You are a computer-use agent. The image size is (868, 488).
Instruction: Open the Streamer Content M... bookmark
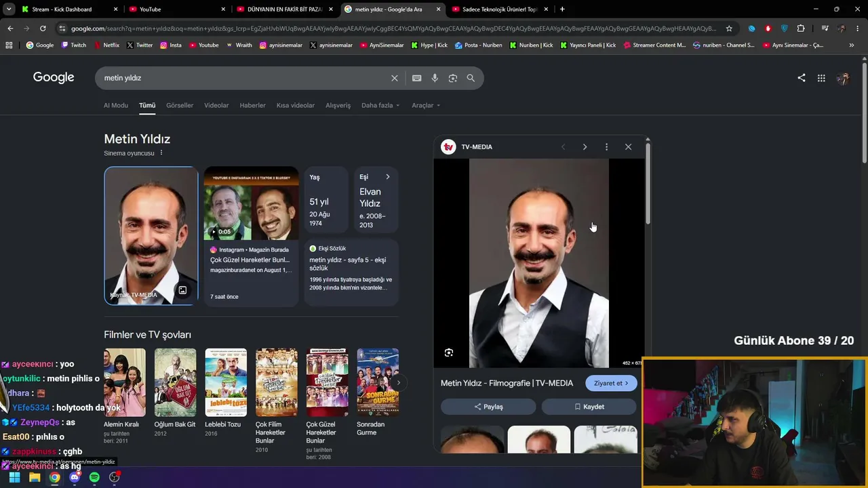[x=654, y=45]
